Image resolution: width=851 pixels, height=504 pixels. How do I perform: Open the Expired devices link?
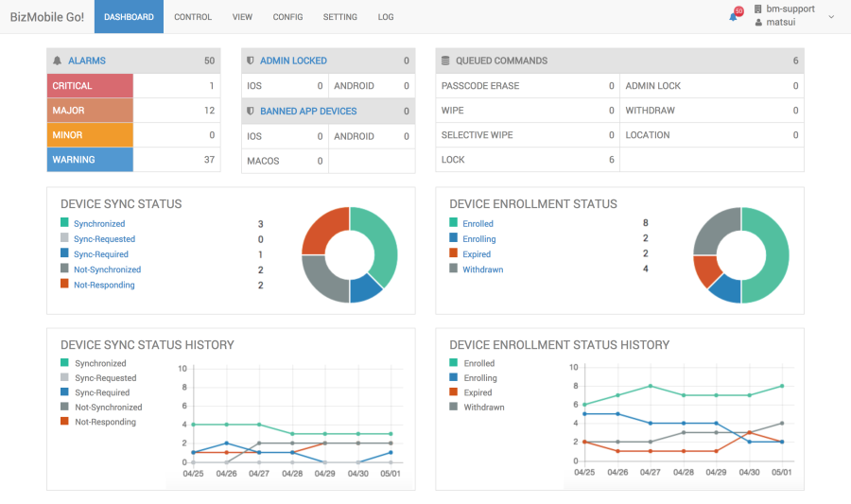[477, 254]
